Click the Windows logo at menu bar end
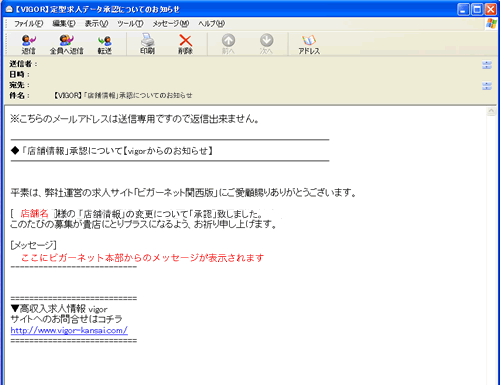500x385 pixels. [491, 24]
